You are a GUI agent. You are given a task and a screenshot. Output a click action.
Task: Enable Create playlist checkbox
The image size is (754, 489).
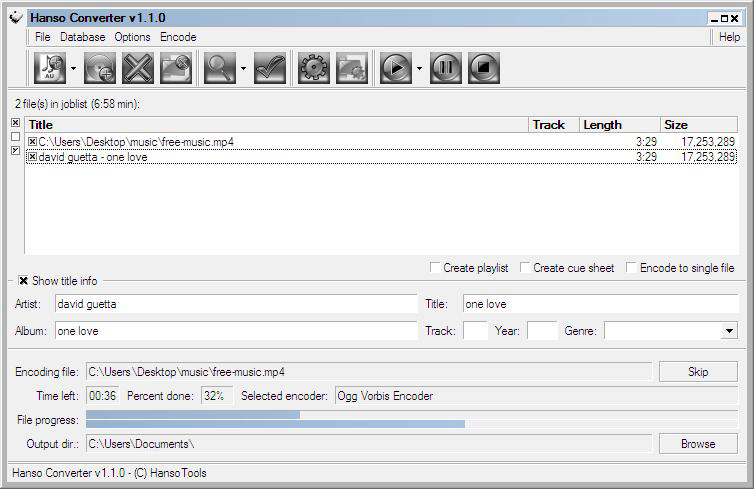tap(435, 267)
